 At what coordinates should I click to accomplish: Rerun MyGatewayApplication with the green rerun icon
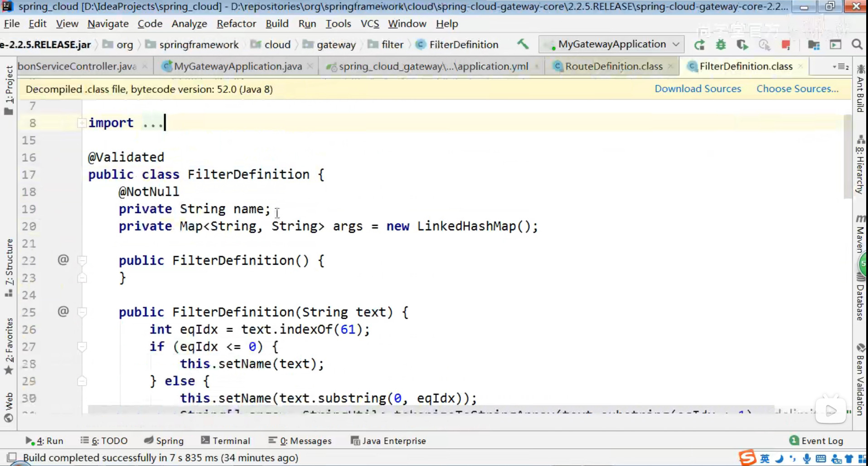click(699, 44)
